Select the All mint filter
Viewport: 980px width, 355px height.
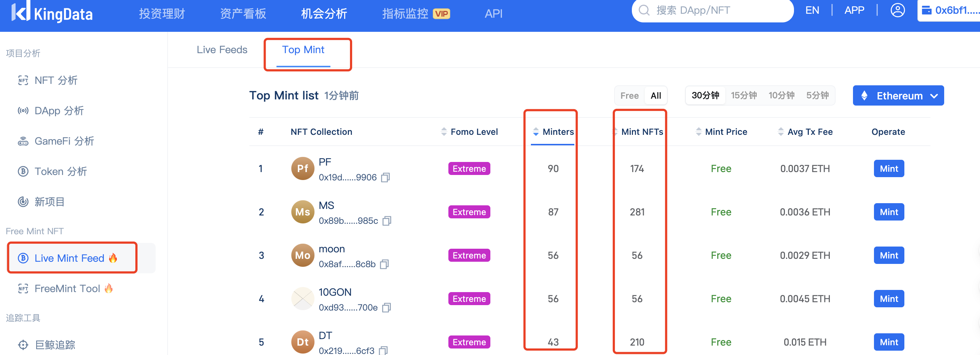pyautogui.click(x=655, y=95)
